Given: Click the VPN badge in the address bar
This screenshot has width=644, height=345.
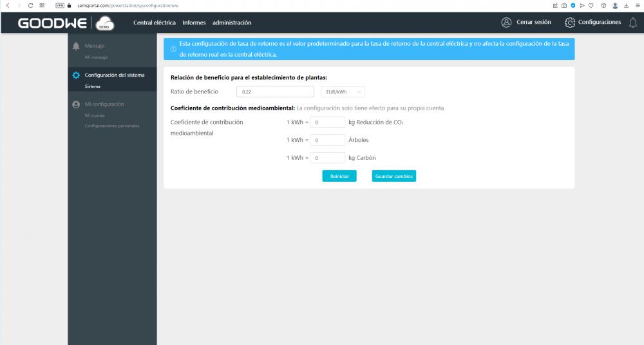Looking at the screenshot, I should (60, 5).
